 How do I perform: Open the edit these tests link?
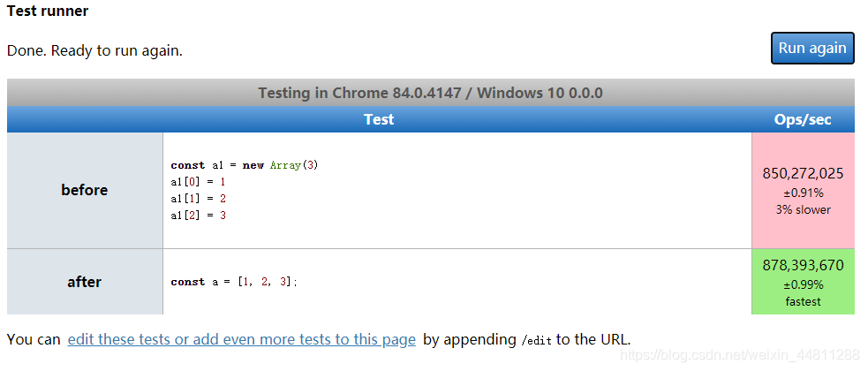pyautogui.click(x=241, y=339)
